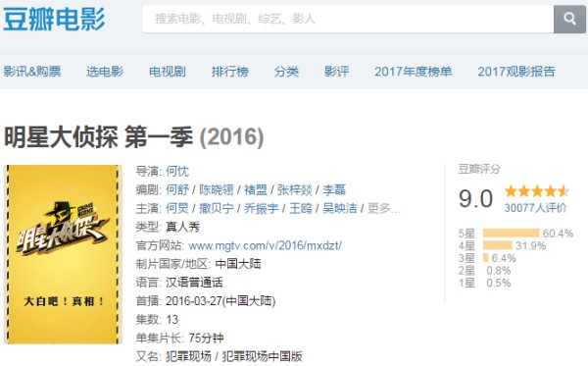The image size is (588, 366).
Task: Click the search magnifier button
Action: tap(569, 19)
